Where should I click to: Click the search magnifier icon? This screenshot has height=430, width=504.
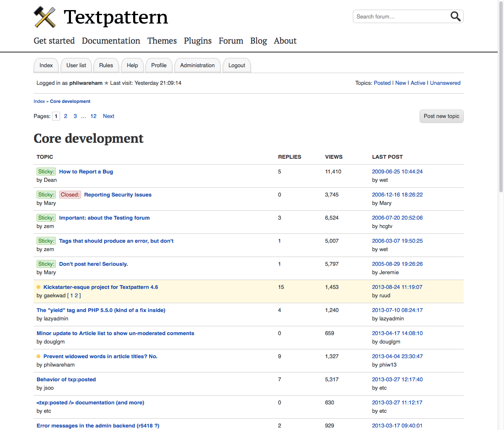point(456,16)
